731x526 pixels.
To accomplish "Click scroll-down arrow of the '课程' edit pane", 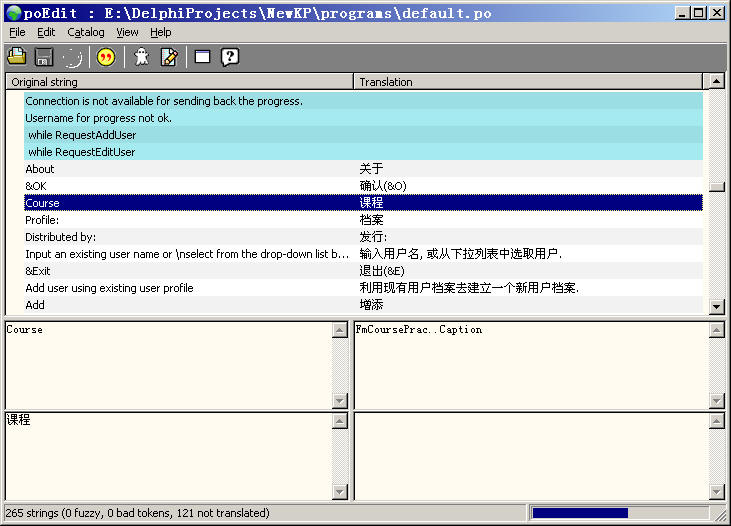I will (340, 491).
